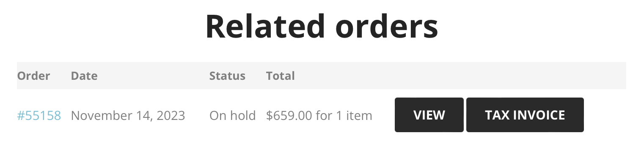View details of the on-hold order
This screenshot has height=163, width=644.
[429, 115]
